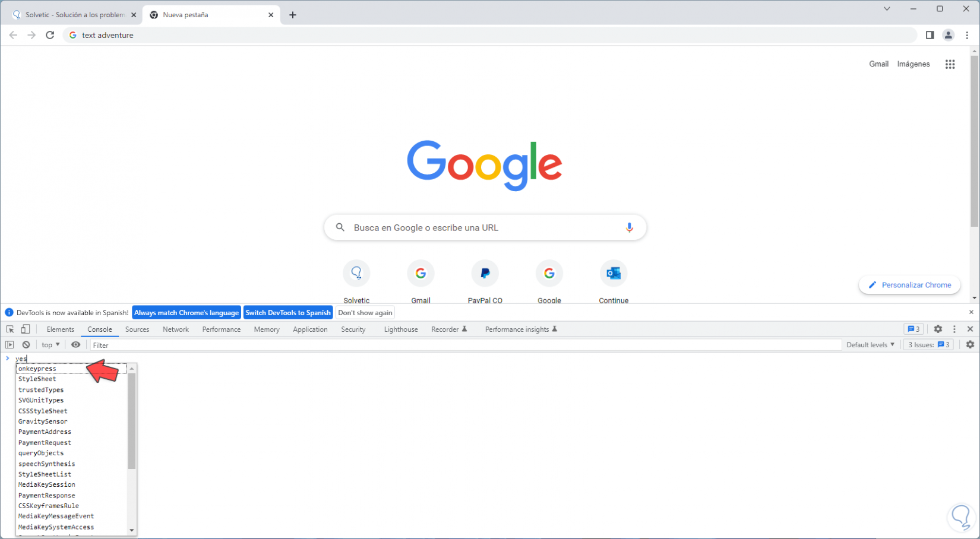Close the Solvetic tab
This screenshot has width=980, height=539.
point(134,15)
